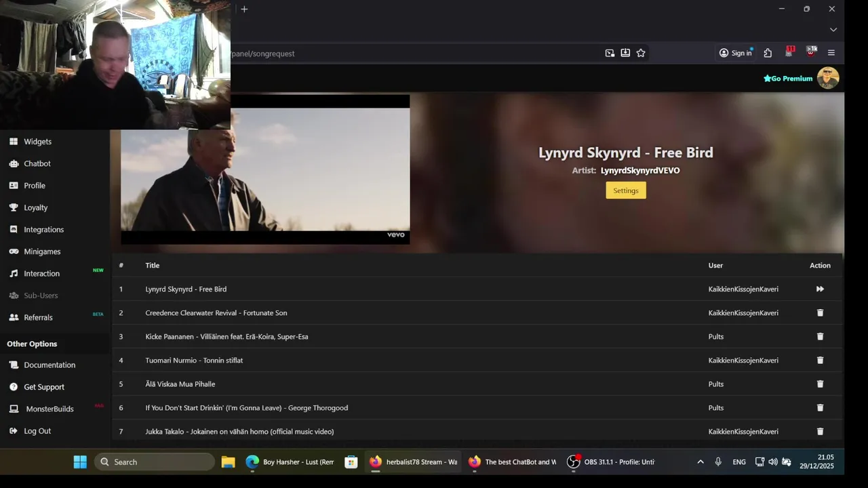Select Tuomari Nurmio - Tonnin stiflat title
The height and width of the screenshot is (488, 868).
(194, 360)
